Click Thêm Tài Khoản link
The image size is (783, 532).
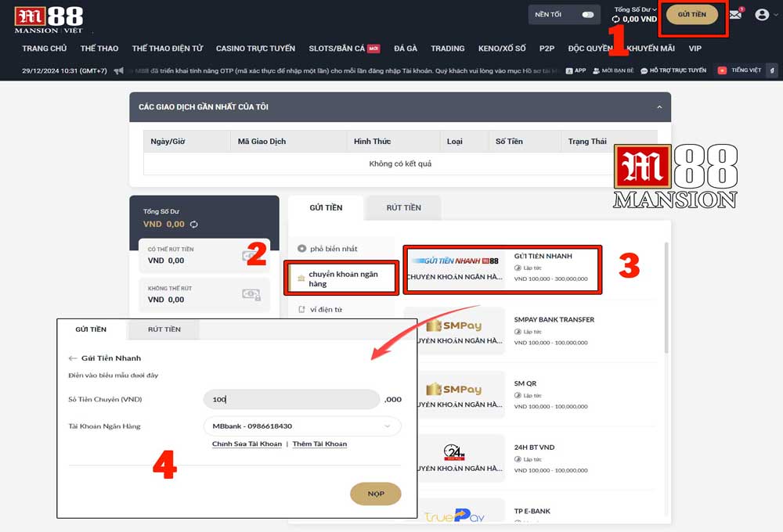coord(319,444)
